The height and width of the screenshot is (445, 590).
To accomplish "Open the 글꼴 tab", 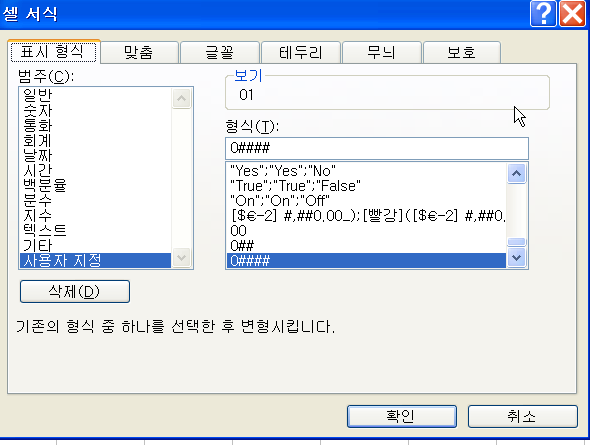I will pos(220,52).
